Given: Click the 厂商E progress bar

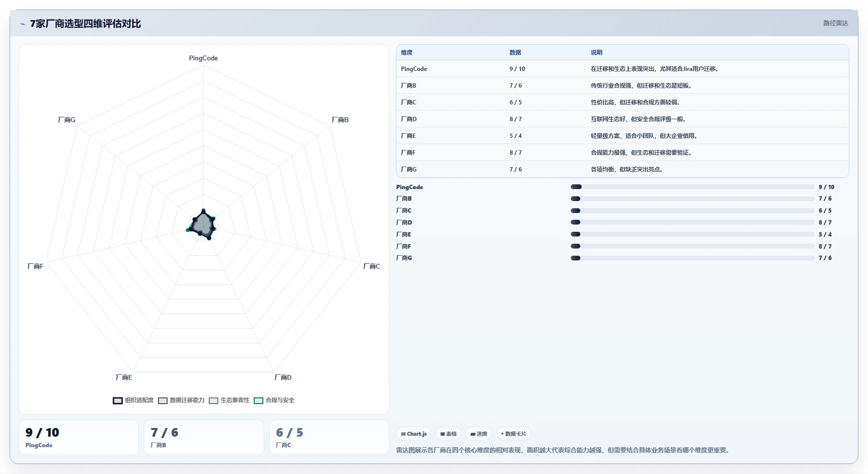Looking at the screenshot, I should tap(692, 234).
